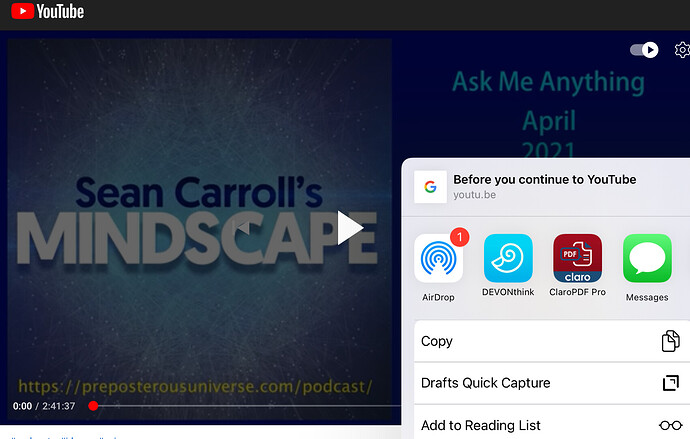
Task: Toggle the autoplay switch
Action: 644,50
